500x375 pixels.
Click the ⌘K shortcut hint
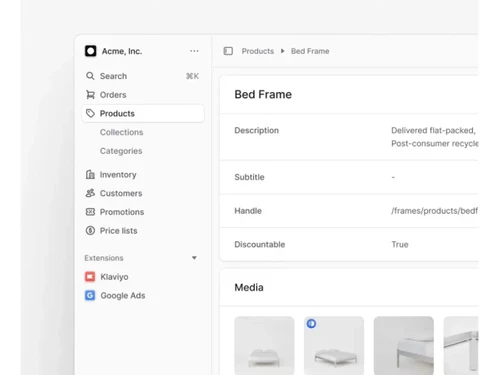192,76
